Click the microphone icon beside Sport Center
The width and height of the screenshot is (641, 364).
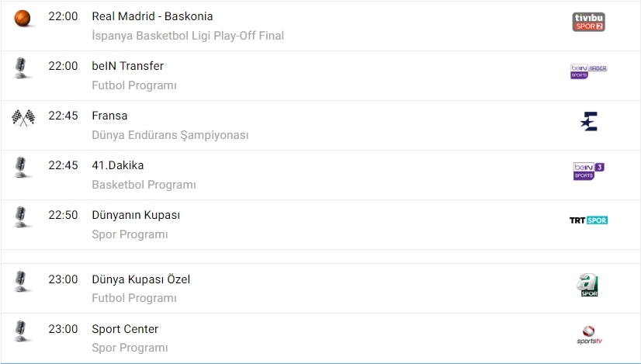(x=22, y=331)
